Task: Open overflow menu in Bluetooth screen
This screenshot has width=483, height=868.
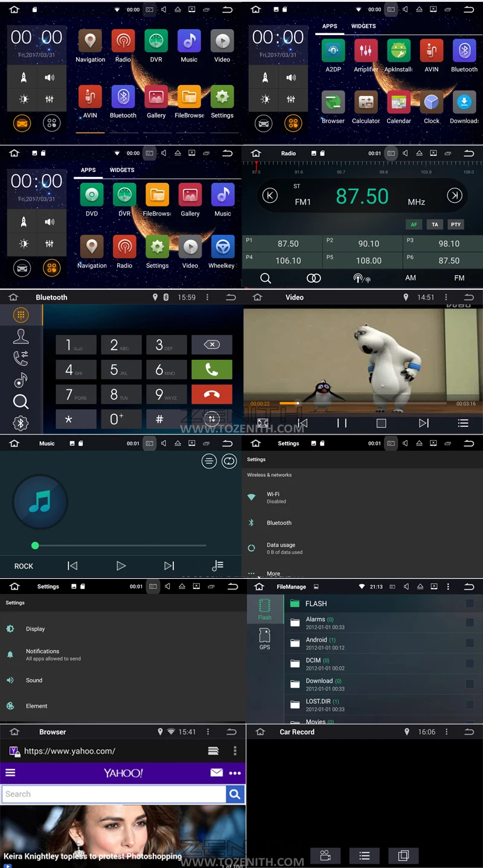Action: (208, 297)
